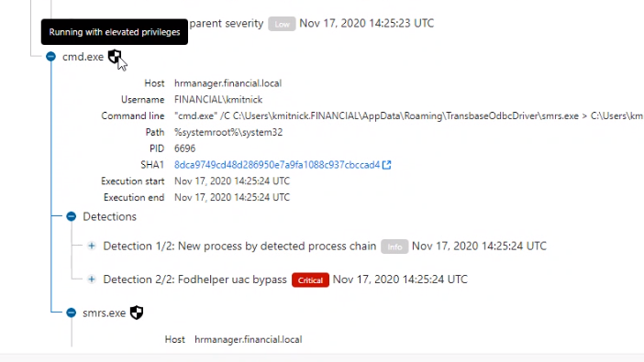Screen dimensions: 644x362
Task: Collapse the cmd.exe process node
Action: [x=51, y=57]
